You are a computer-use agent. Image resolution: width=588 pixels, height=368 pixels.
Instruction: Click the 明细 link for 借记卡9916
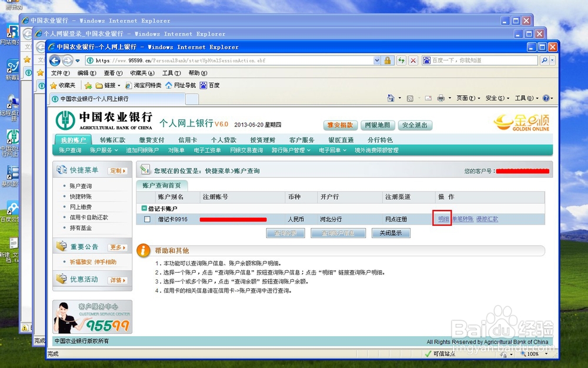tap(443, 219)
